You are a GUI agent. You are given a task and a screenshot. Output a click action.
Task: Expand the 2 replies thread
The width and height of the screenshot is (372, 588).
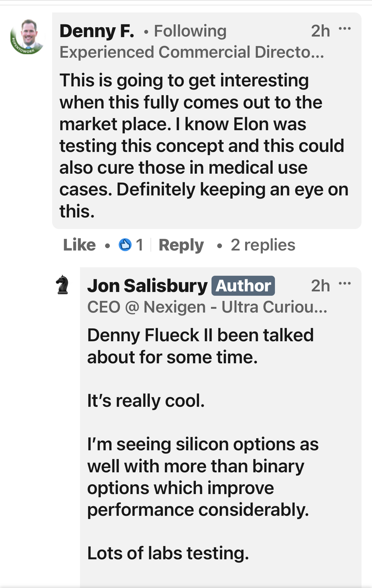pos(263,245)
